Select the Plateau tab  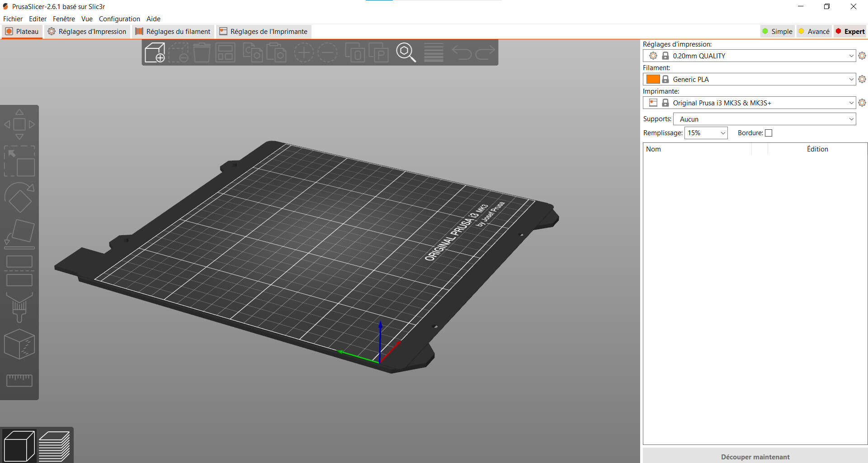coord(22,31)
